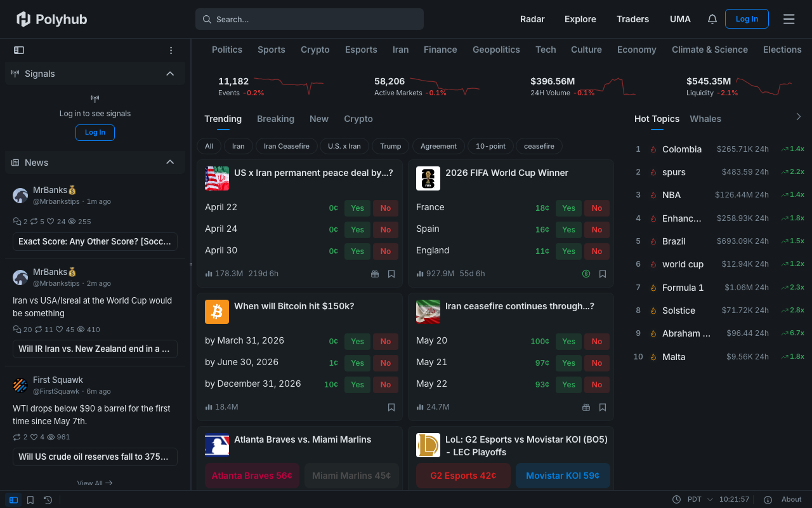Viewport: 812px width, 508px height.
Task: Select the Agreement filter chip
Action: pos(438,146)
